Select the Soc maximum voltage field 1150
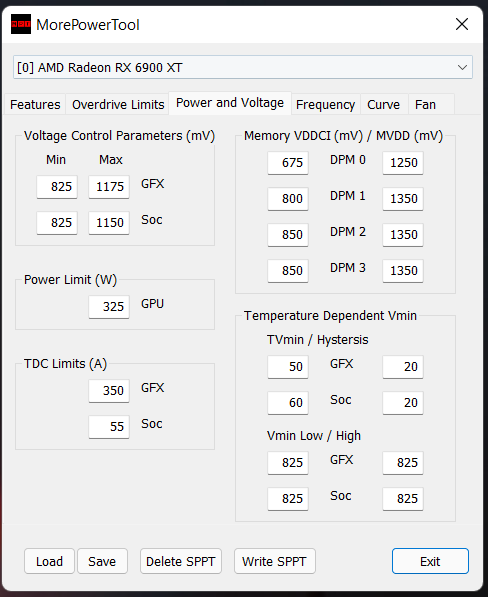This screenshot has width=488, height=597. (x=109, y=223)
